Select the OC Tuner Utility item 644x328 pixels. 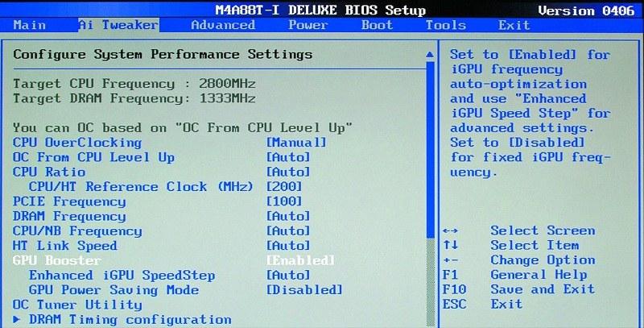pos(77,305)
